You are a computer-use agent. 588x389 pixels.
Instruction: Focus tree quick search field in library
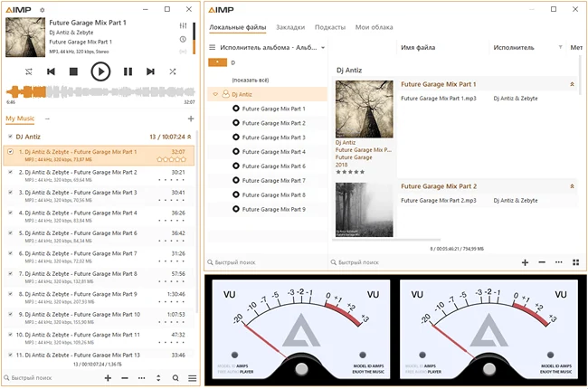pyautogui.click(x=266, y=262)
